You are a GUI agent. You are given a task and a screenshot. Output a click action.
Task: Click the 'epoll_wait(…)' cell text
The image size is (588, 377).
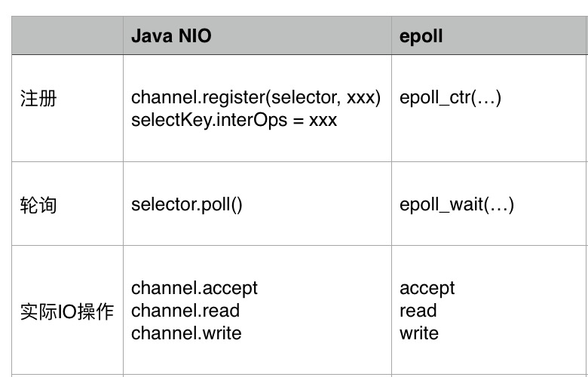(457, 205)
